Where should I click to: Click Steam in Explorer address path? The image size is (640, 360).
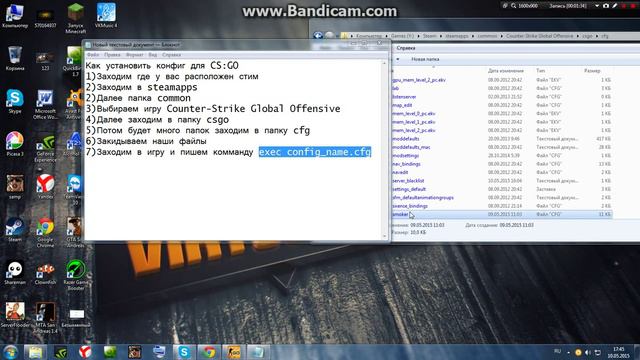[x=429, y=36]
